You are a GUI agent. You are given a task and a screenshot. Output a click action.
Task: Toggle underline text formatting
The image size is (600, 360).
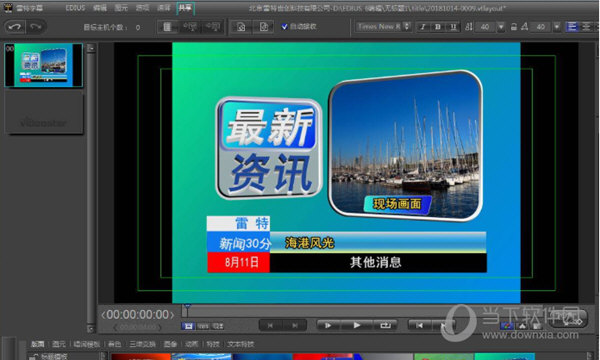[453, 27]
